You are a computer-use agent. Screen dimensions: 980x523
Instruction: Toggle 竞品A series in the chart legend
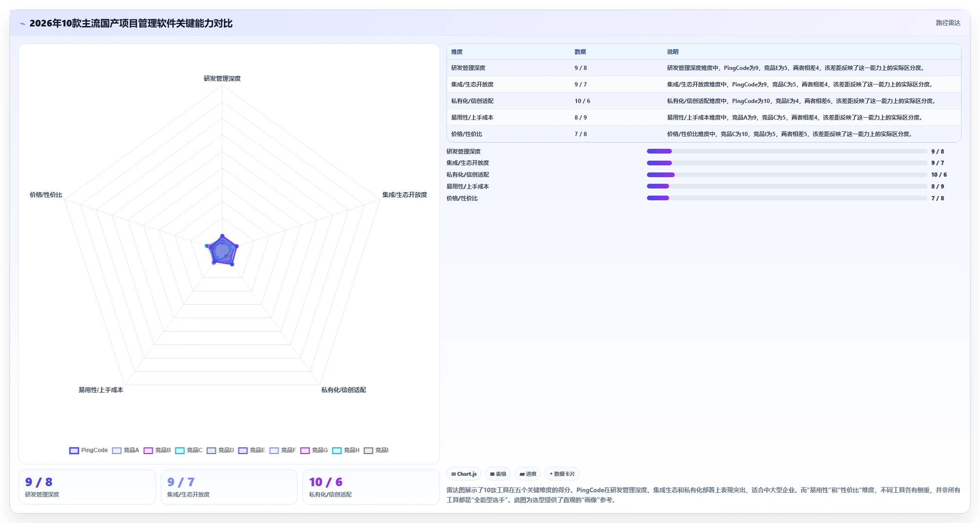[126, 450]
